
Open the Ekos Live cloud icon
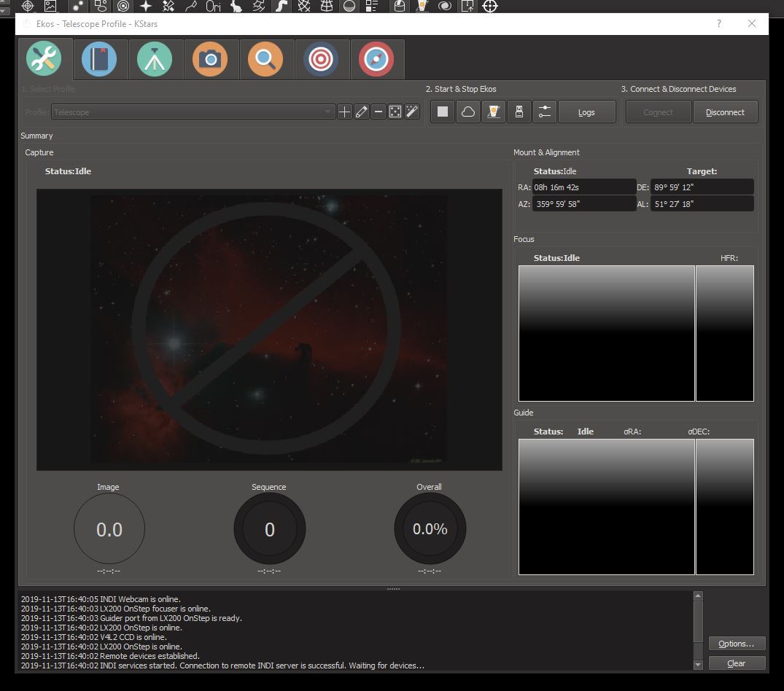click(468, 112)
